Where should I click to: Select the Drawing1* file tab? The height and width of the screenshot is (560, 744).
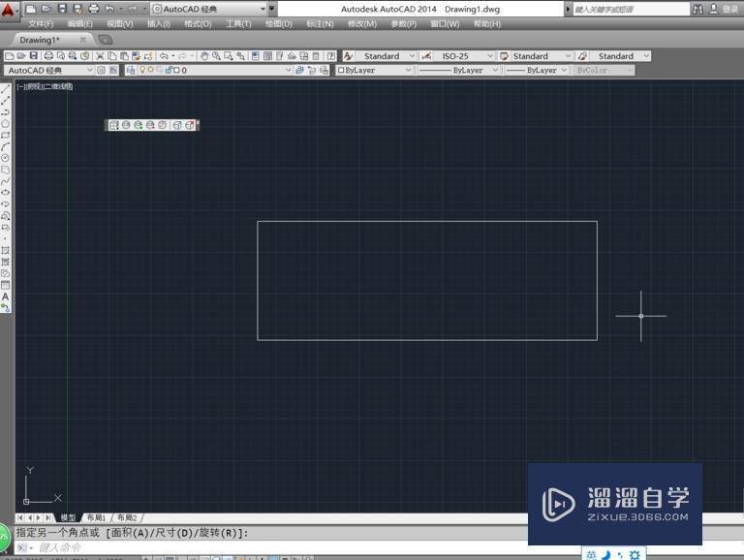[x=40, y=40]
